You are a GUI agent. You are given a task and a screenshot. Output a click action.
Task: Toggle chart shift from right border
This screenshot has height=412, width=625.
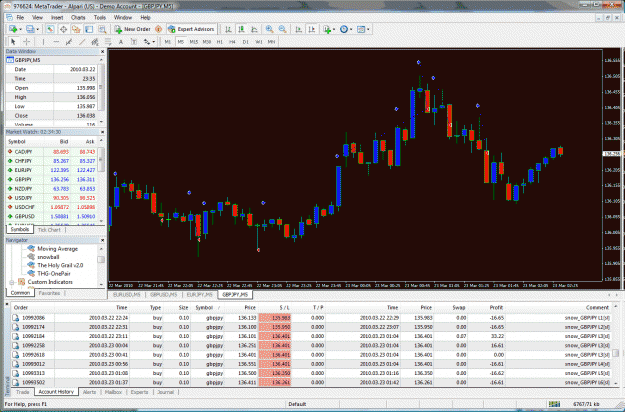click(312, 29)
